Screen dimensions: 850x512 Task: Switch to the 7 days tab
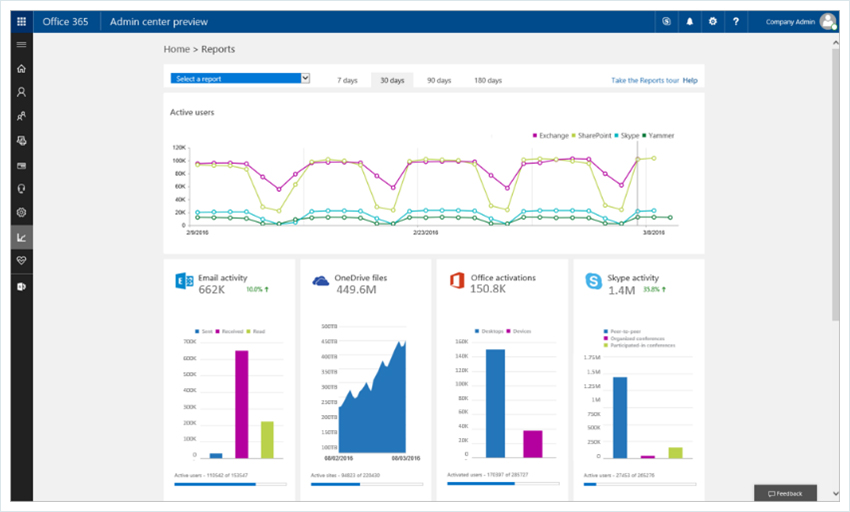(x=347, y=80)
